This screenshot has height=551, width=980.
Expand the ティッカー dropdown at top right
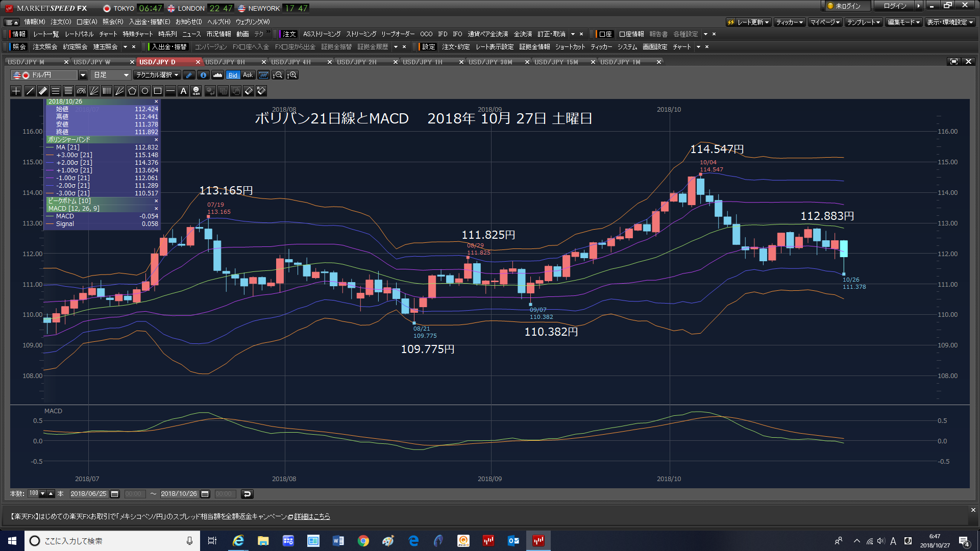tap(790, 22)
